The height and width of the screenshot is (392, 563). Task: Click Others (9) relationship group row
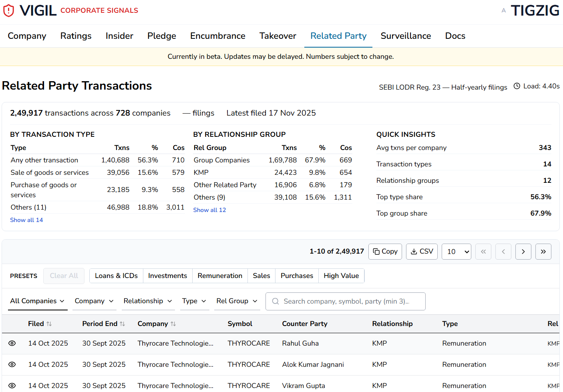click(x=273, y=197)
